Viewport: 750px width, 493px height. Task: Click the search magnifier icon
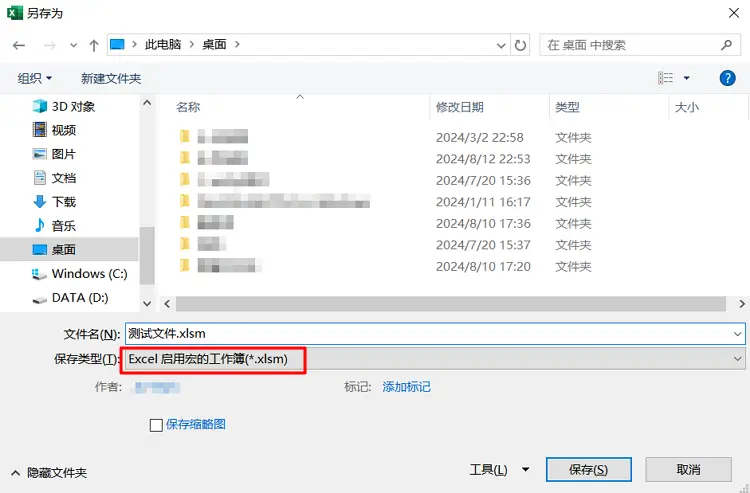[726, 45]
